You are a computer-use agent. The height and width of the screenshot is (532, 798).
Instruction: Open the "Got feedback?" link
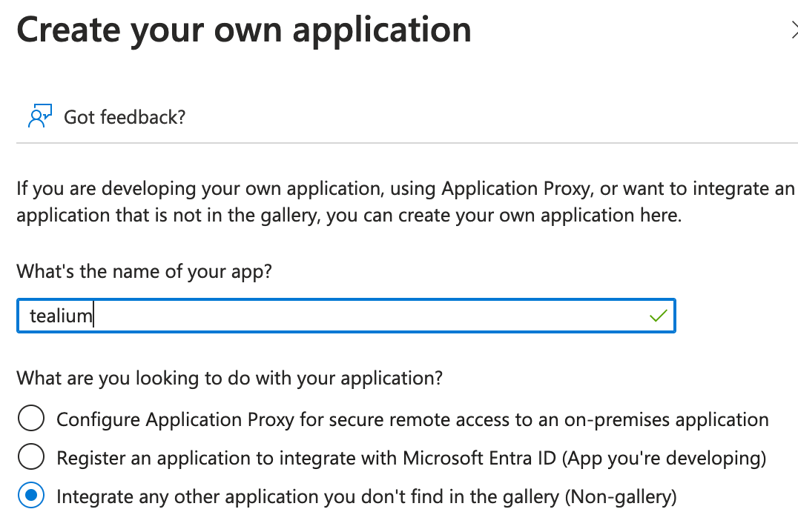[124, 117]
